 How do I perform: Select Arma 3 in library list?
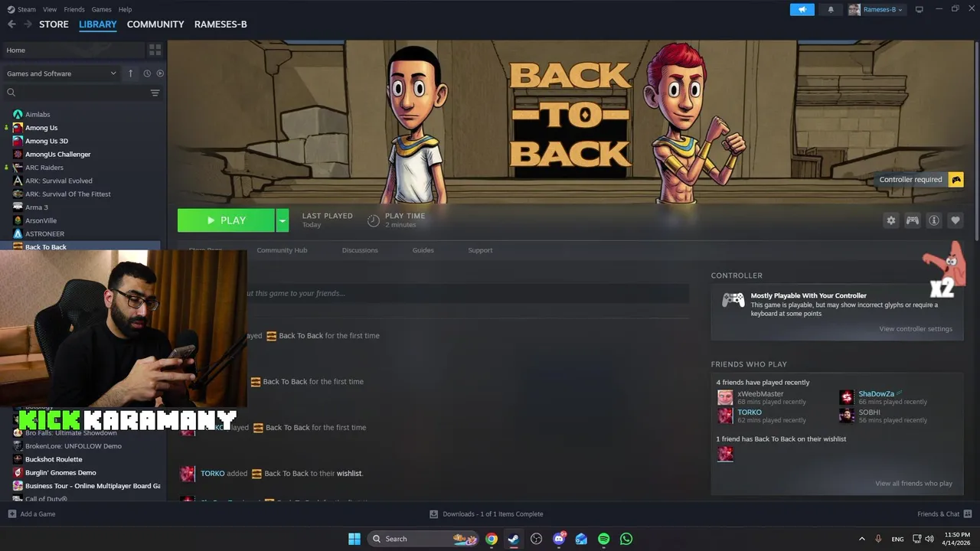click(37, 207)
